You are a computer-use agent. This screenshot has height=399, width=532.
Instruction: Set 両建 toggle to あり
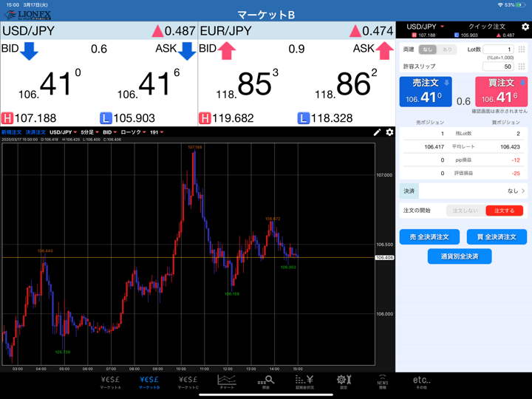[446, 50]
